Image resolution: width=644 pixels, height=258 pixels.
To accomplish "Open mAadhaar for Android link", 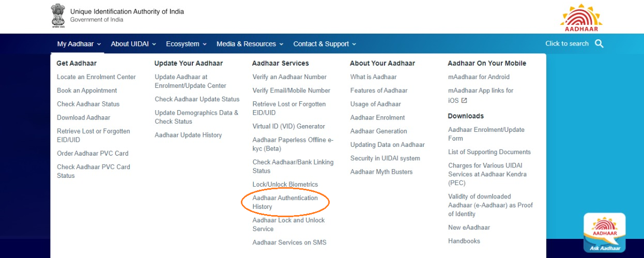I will pos(479,77).
